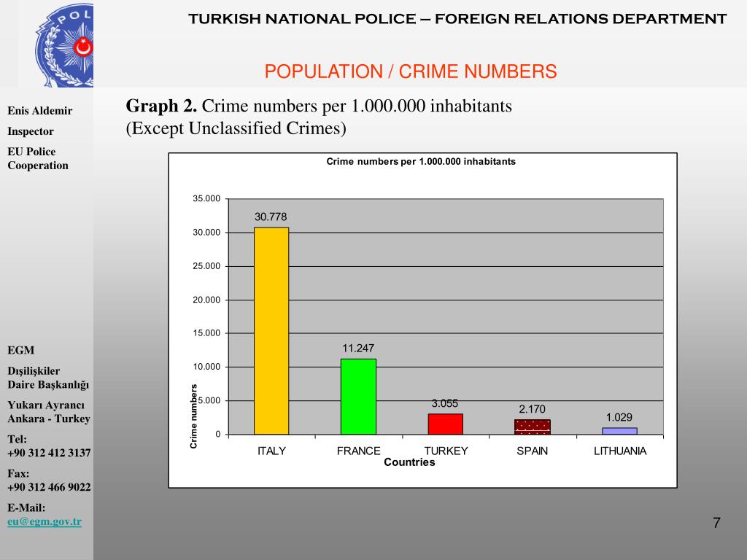The image size is (747, 560).
Task: Click the eu@egm.gov.tr email link
Action: coord(44,521)
